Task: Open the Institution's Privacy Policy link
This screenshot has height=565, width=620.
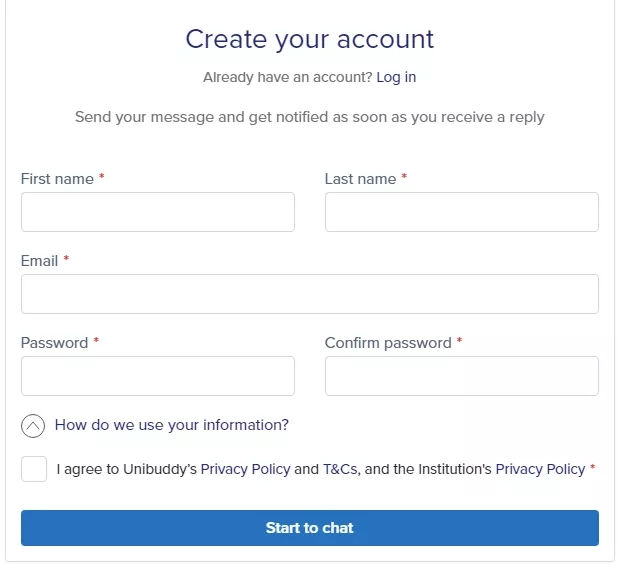Action: 540,469
